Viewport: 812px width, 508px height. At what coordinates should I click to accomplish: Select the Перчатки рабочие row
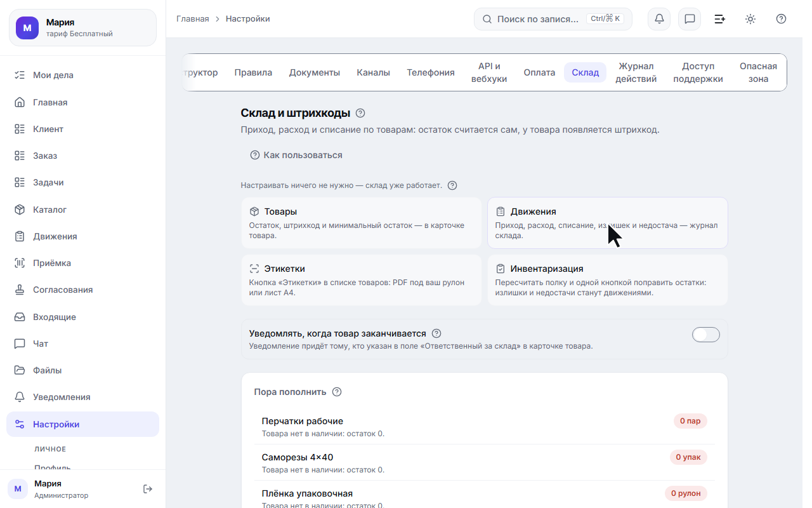[x=485, y=427]
